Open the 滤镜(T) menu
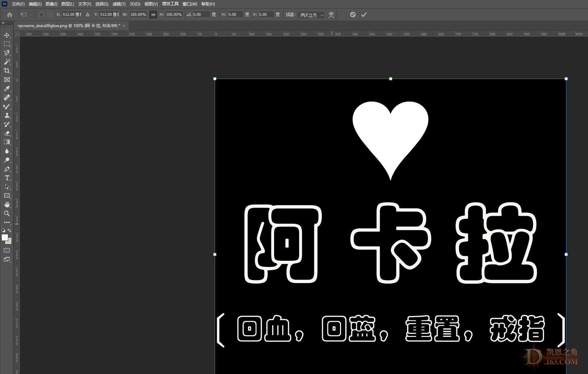588x374 pixels. point(119,4)
